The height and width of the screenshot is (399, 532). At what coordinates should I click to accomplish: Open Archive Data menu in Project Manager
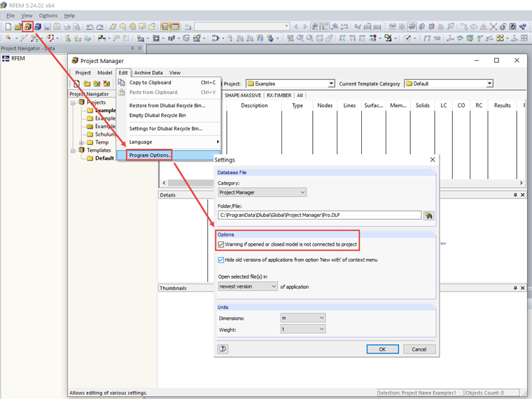click(x=148, y=73)
